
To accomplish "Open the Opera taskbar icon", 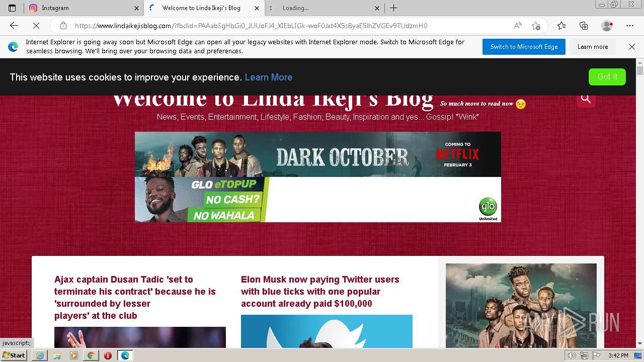I will pos(108,355).
